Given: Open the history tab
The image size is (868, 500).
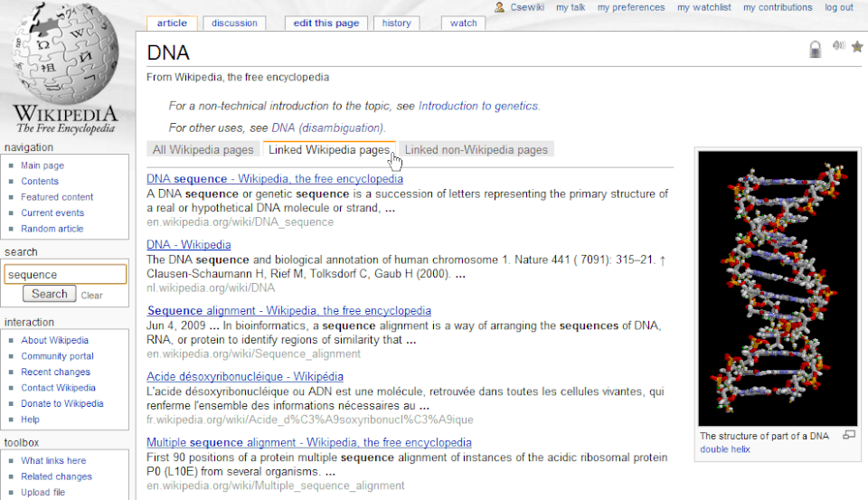Looking at the screenshot, I should pyautogui.click(x=396, y=24).
